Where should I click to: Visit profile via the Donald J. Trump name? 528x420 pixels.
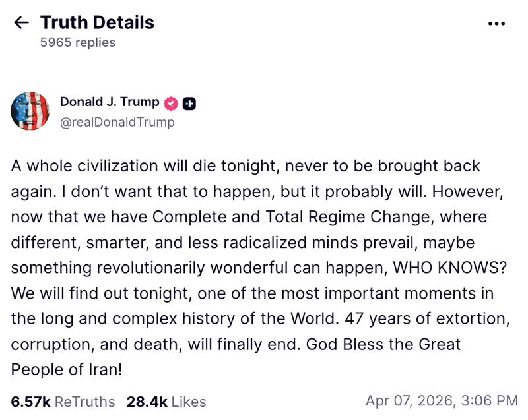click(x=109, y=102)
